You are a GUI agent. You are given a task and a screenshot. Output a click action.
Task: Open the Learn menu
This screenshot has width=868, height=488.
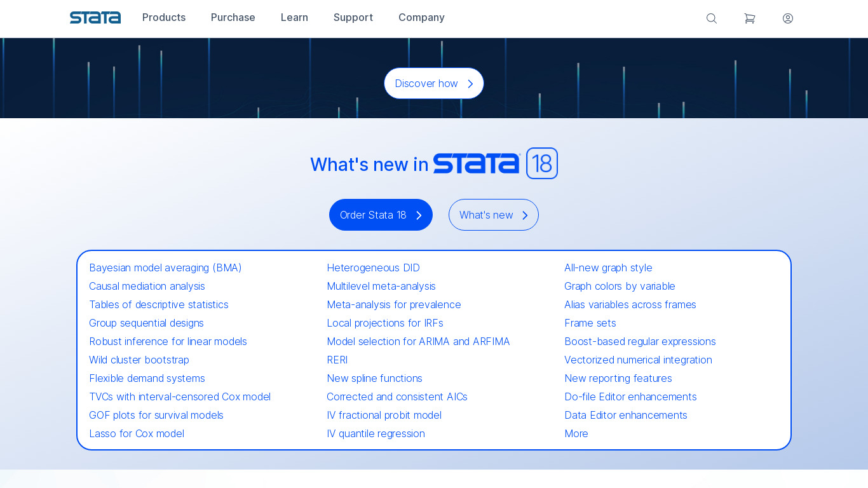[294, 18]
